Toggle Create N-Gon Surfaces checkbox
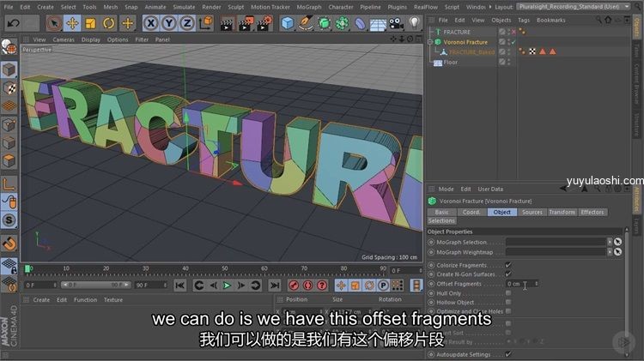644x361 pixels. (508, 274)
